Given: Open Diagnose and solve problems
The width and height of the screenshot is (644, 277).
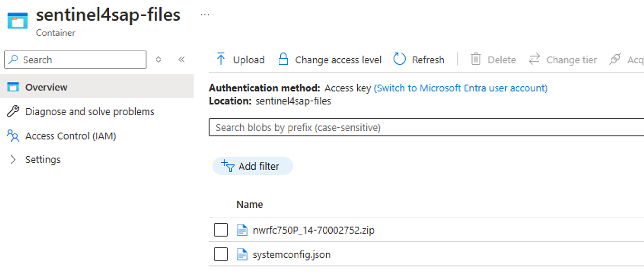Looking at the screenshot, I should tap(90, 112).
